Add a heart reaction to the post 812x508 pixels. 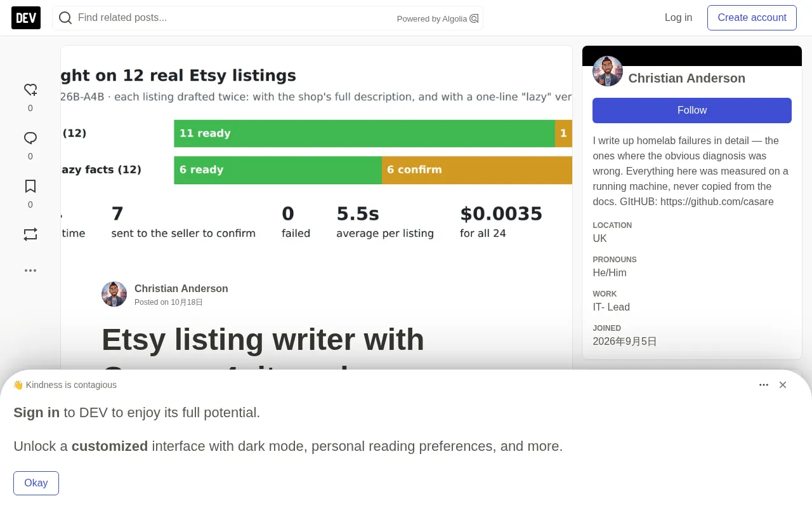[30, 90]
